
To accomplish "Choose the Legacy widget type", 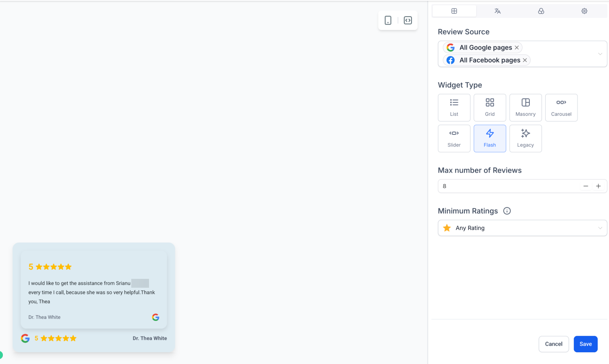I will 525,138.
